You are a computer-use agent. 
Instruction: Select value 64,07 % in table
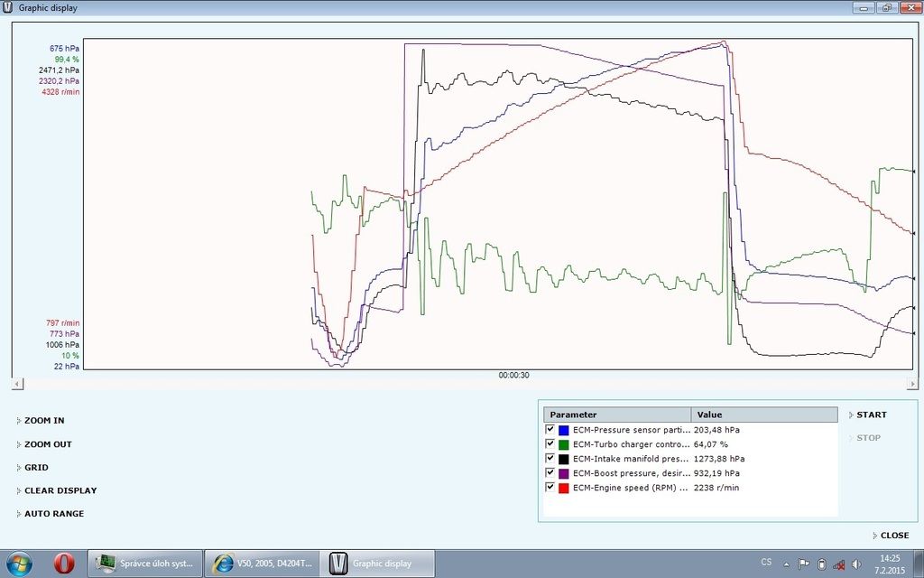[711, 444]
